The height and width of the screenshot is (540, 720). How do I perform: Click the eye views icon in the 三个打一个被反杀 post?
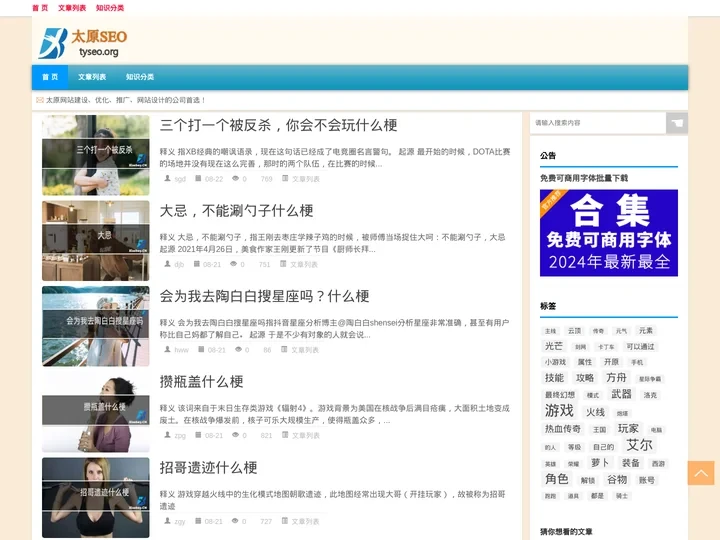[235, 178]
